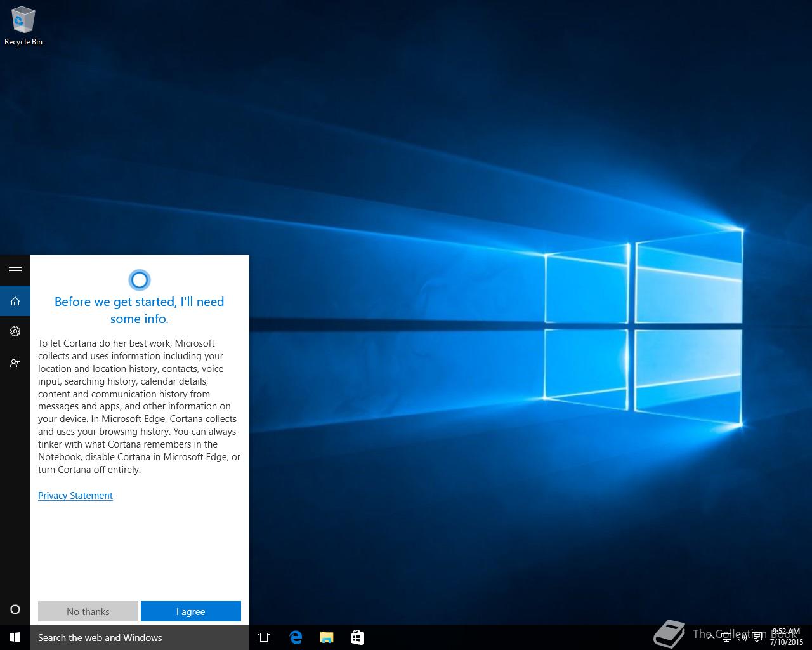Open Action Center notifications icon
This screenshot has height=650, width=812.
click(757, 637)
